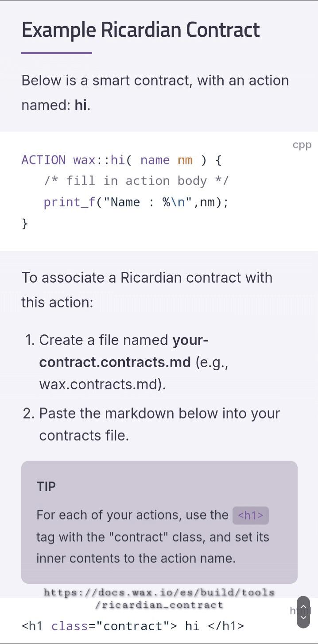Click bold text your-contract.contracts.md
Viewport: 318px width, 644px height.
tap(124, 351)
